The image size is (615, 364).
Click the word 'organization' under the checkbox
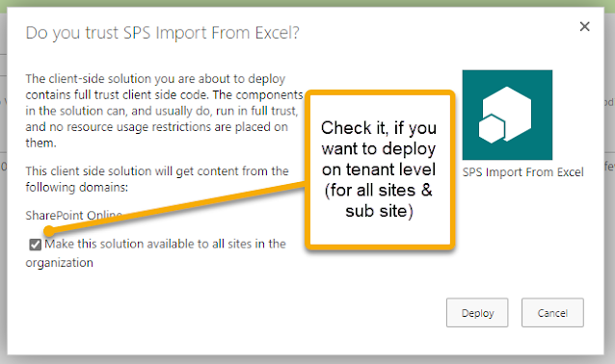pyautogui.click(x=59, y=263)
